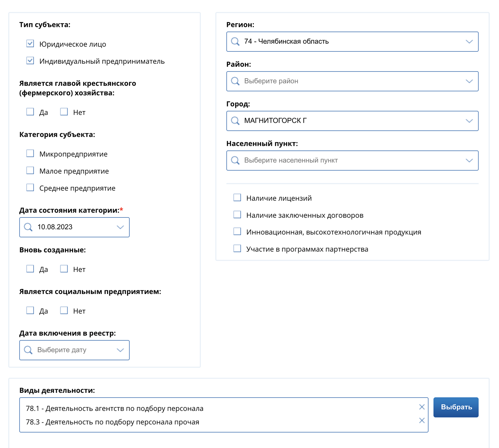499x448 pixels.
Task: Check Нет under социальным предприятием
Action: [x=64, y=310]
